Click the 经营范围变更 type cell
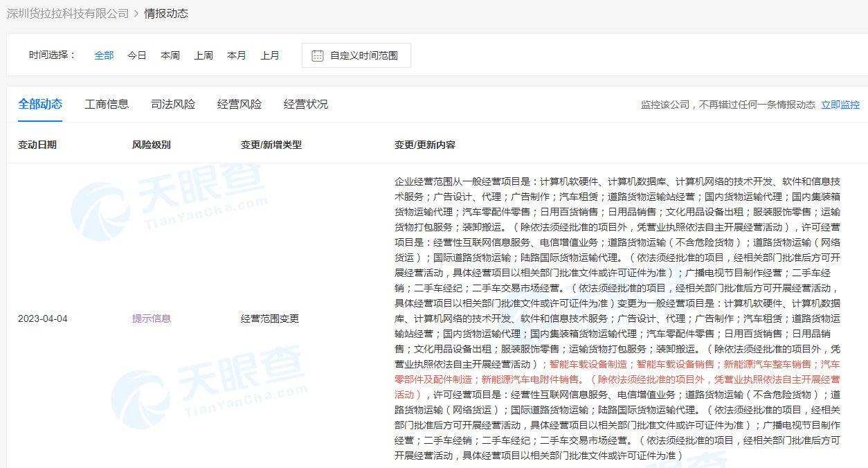The height and width of the screenshot is (468, 868). (x=270, y=318)
